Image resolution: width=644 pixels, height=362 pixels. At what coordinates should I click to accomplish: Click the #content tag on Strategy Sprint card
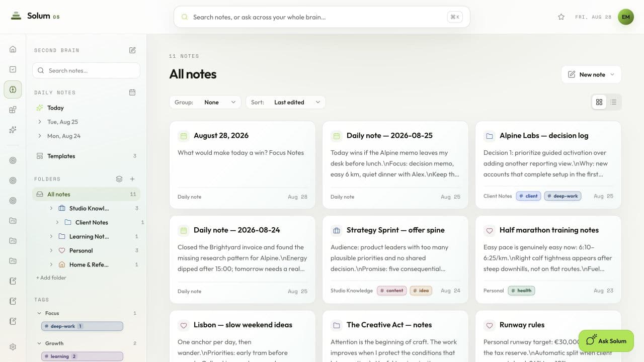391,291
